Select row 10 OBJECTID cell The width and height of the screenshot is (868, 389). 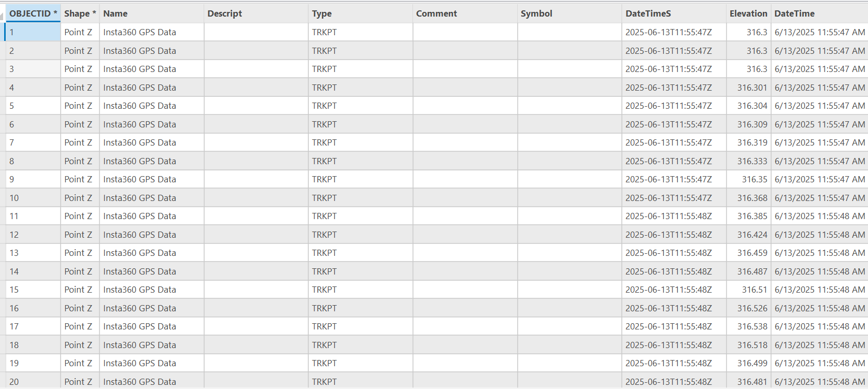click(x=33, y=198)
